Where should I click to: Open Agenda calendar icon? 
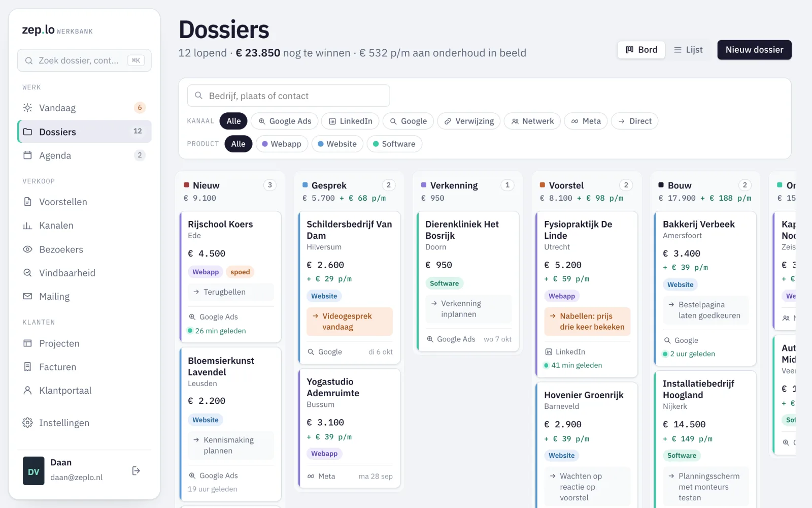(28, 155)
